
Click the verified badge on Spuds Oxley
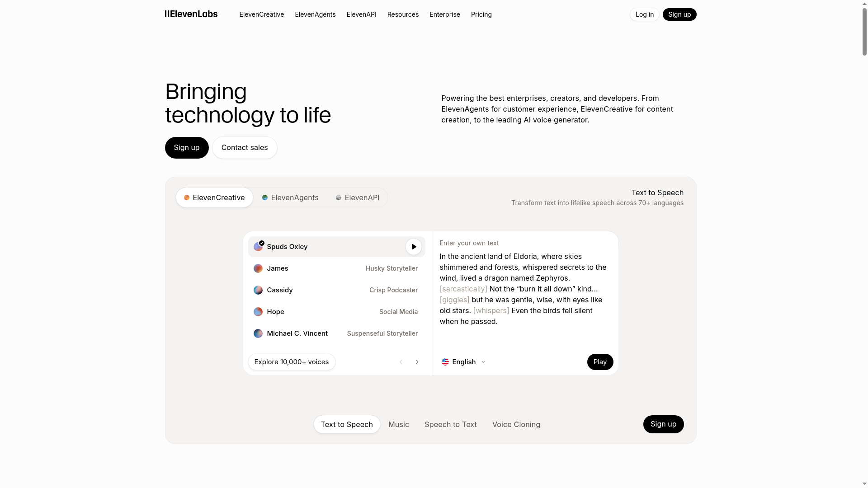(x=262, y=243)
